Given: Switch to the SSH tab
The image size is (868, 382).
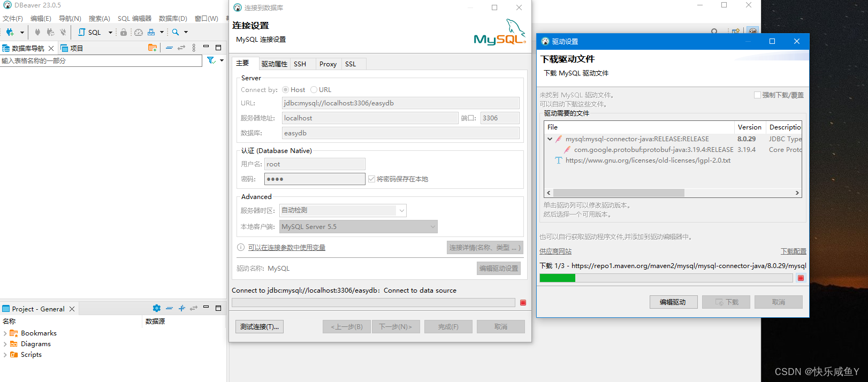Looking at the screenshot, I should click(300, 64).
